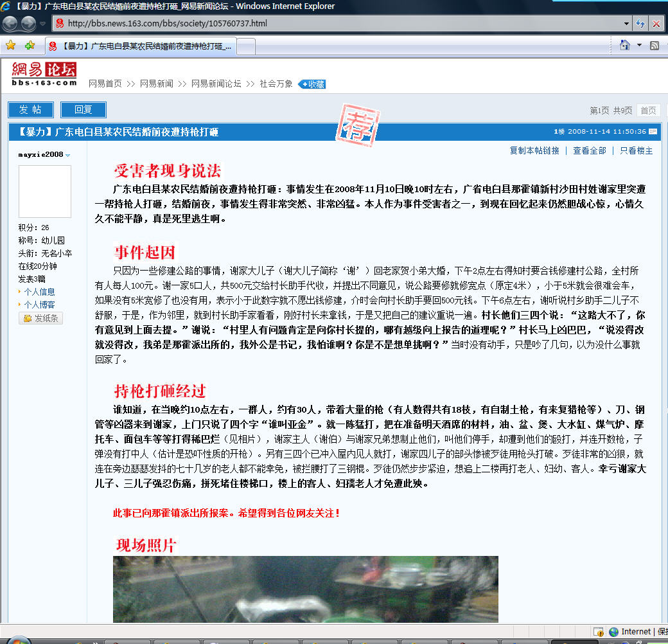Click the 复制本帖链接 link
668x644 pixels.
click(534, 150)
